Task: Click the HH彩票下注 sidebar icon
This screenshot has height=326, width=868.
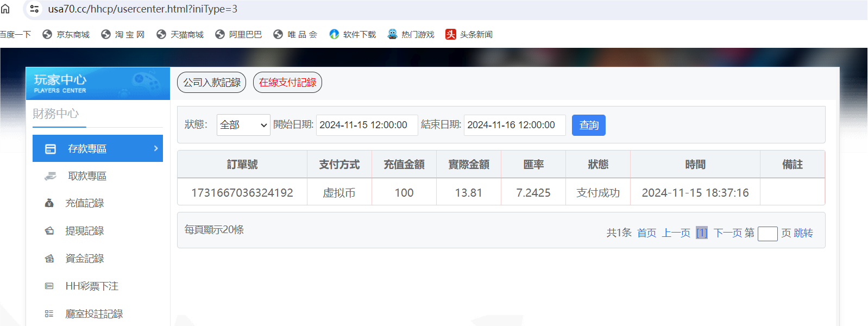Action: 49,286
